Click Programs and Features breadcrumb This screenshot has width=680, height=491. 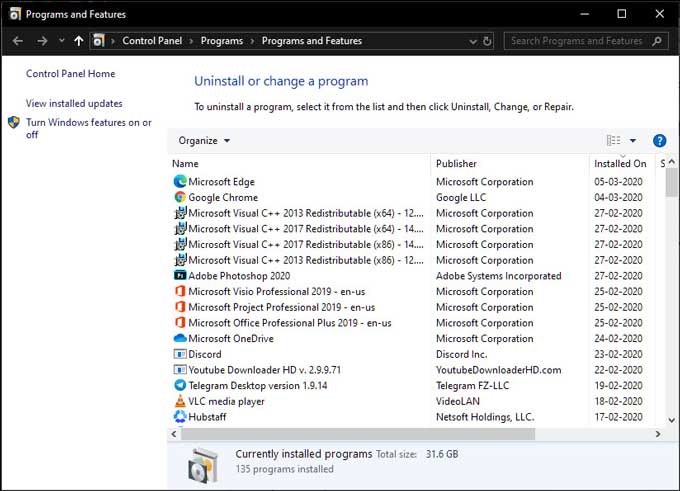[311, 41]
